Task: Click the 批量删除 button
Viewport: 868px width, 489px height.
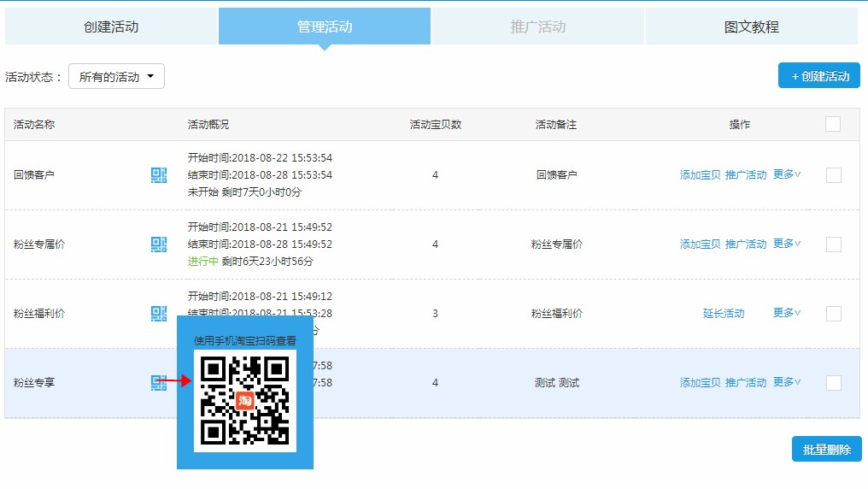Action: coord(826,449)
